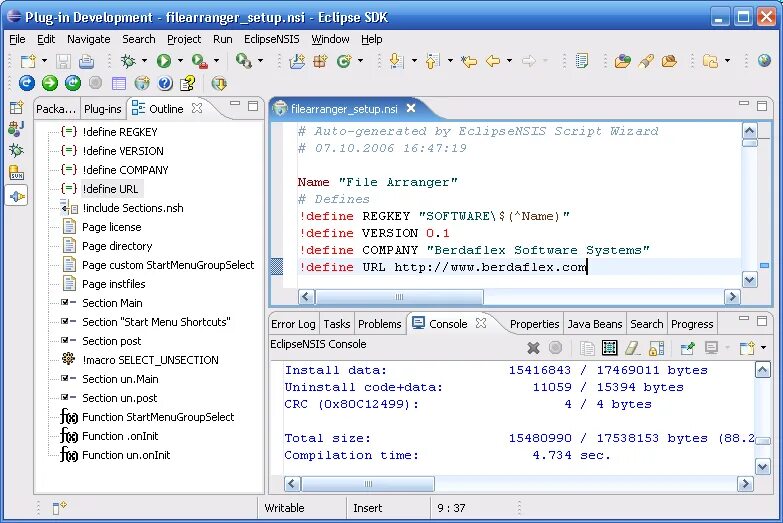Click the Back navigation arrow icon
The height and width of the screenshot is (523, 783).
(x=493, y=61)
